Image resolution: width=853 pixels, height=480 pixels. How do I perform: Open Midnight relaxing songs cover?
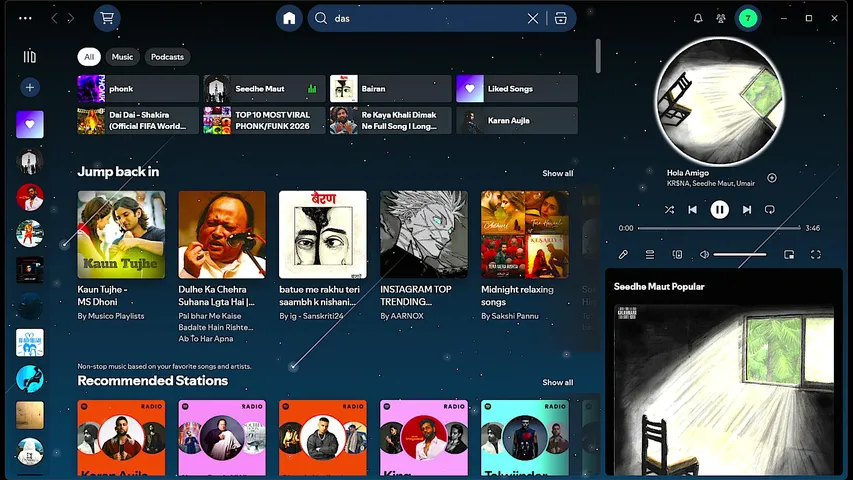(x=525, y=235)
